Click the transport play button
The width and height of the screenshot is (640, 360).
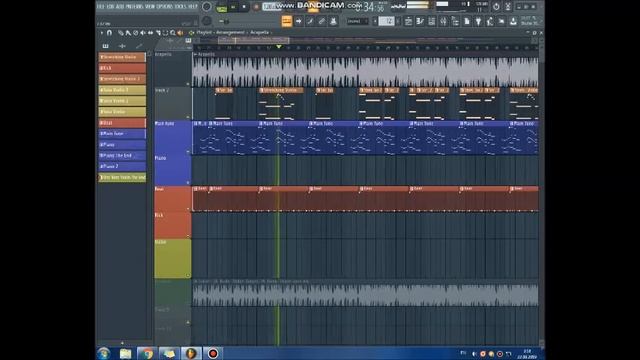click(x=233, y=7)
